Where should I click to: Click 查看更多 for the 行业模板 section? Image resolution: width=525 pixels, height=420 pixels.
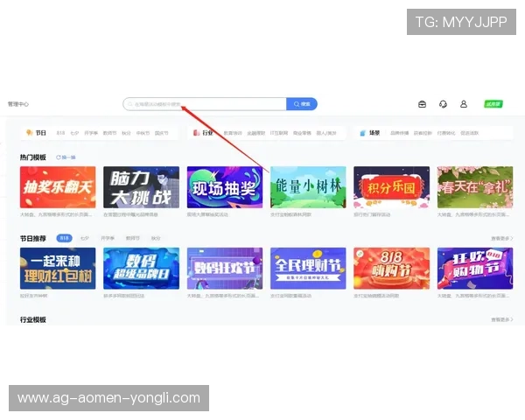point(502,319)
